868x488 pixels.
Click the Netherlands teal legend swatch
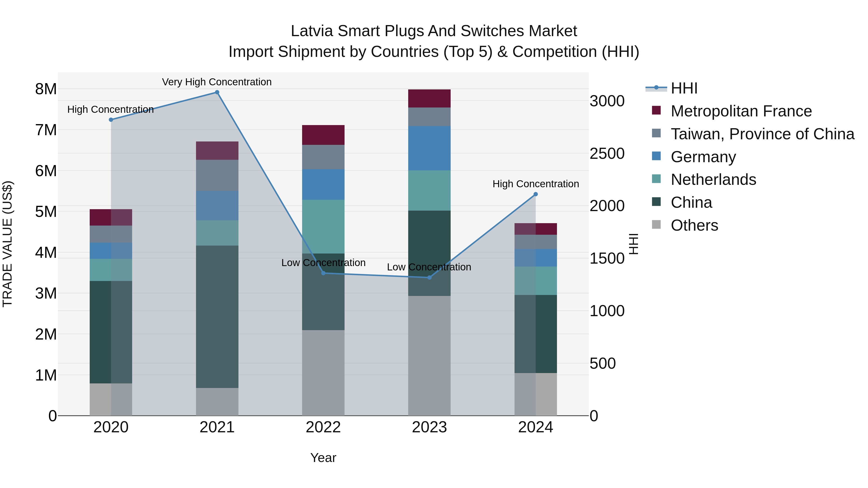pos(656,179)
